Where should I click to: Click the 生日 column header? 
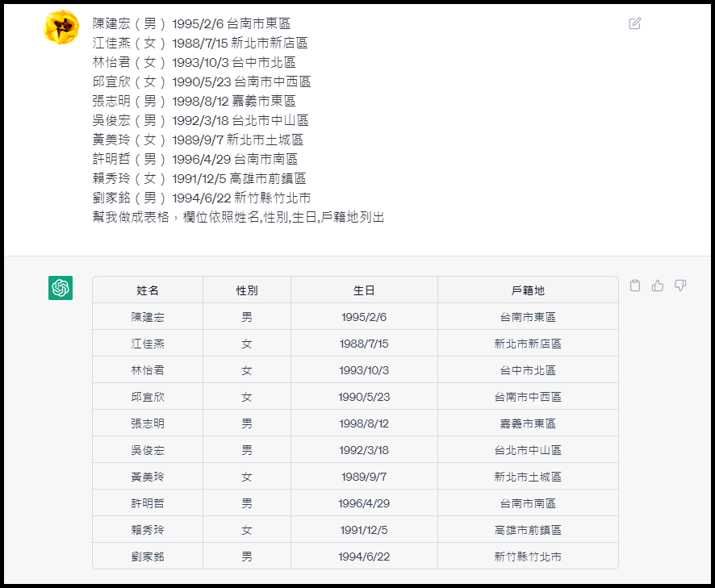[x=364, y=290]
